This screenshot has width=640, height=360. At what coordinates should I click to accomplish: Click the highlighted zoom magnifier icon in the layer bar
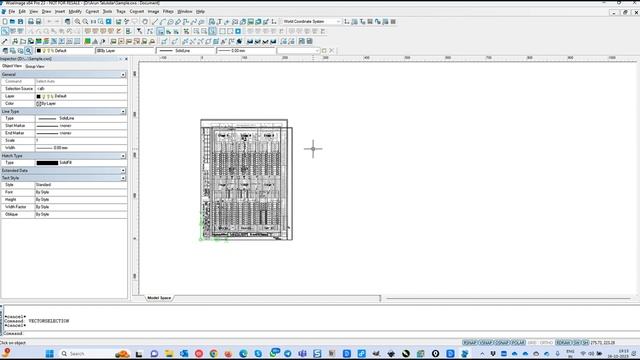[28, 51]
